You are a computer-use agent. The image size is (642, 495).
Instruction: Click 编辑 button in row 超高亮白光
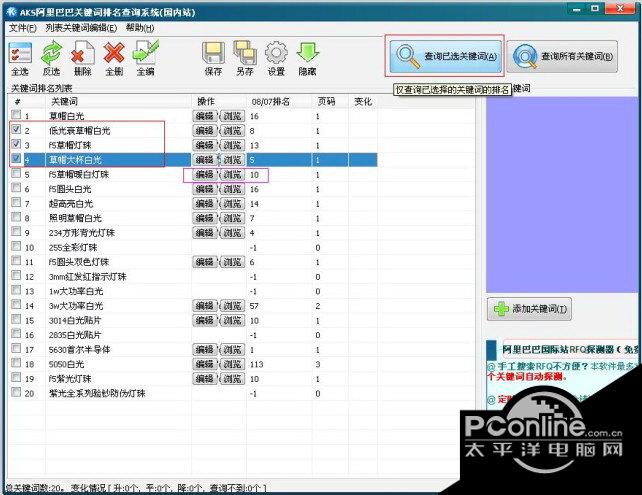click(205, 204)
